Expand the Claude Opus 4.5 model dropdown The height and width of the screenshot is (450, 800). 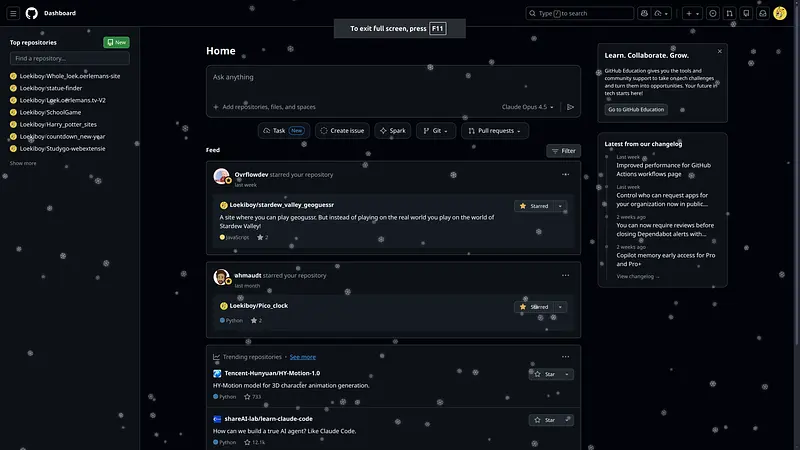click(x=528, y=107)
